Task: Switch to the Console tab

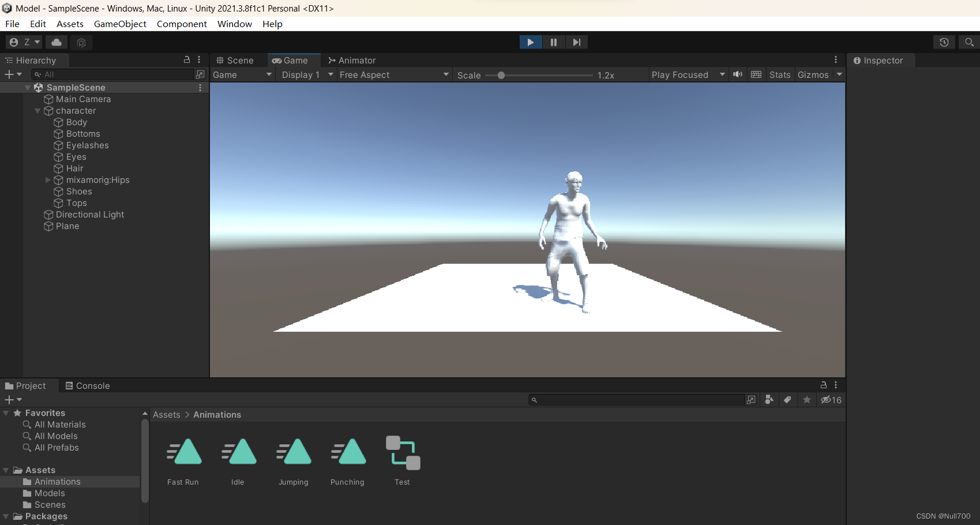Action: [88, 385]
